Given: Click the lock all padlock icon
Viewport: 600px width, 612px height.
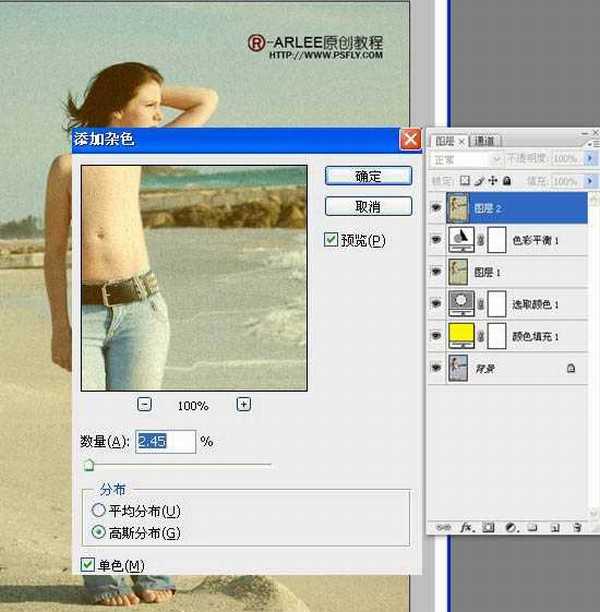Looking at the screenshot, I should [x=506, y=181].
